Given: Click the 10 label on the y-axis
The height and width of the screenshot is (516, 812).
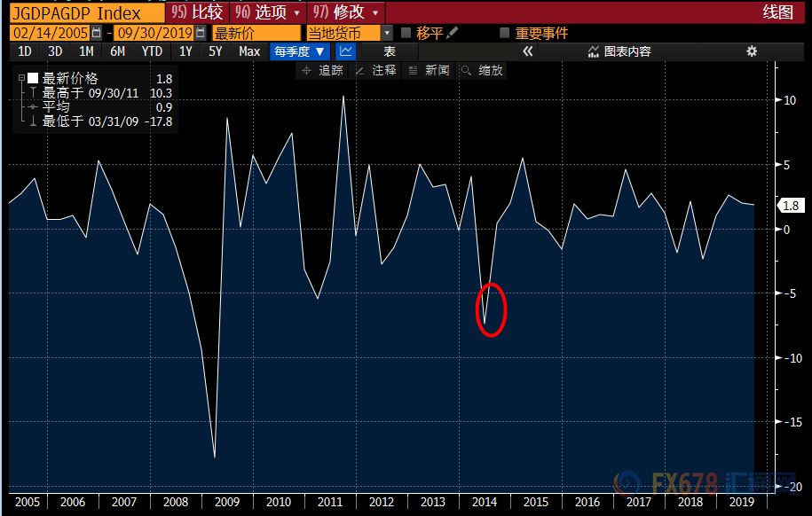Looking at the screenshot, I should click(x=790, y=100).
